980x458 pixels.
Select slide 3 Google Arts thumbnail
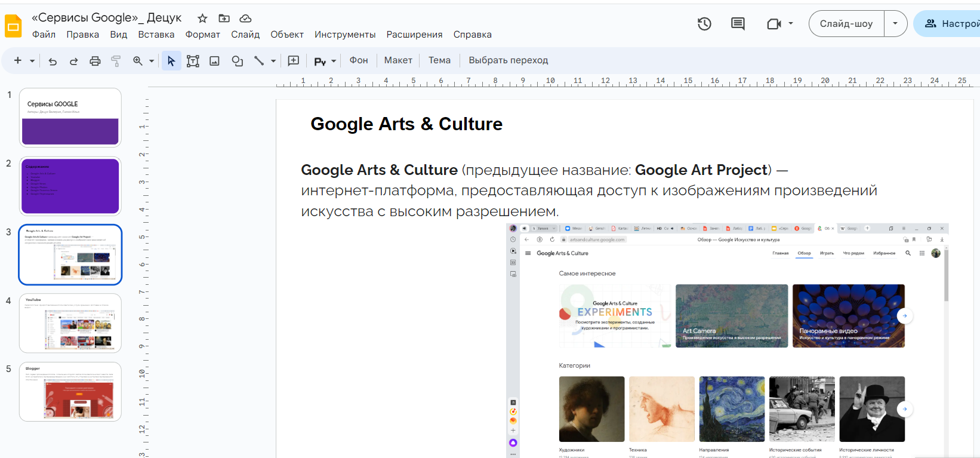click(70, 254)
